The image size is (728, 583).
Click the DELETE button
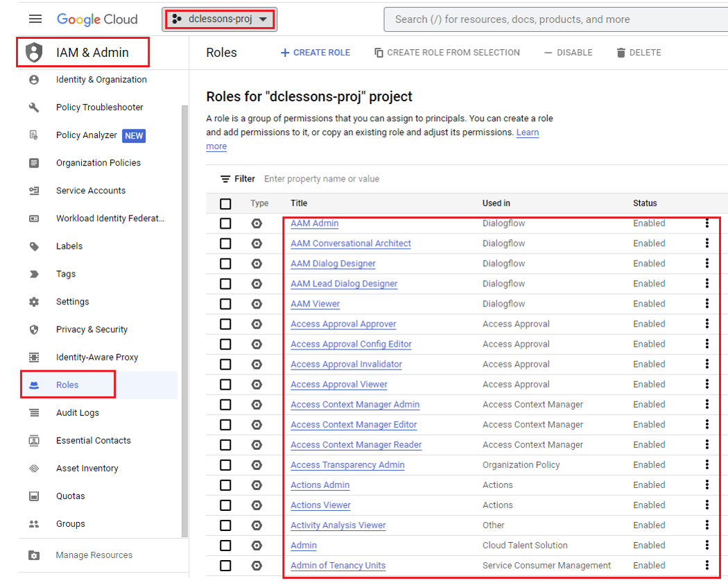(x=639, y=53)
